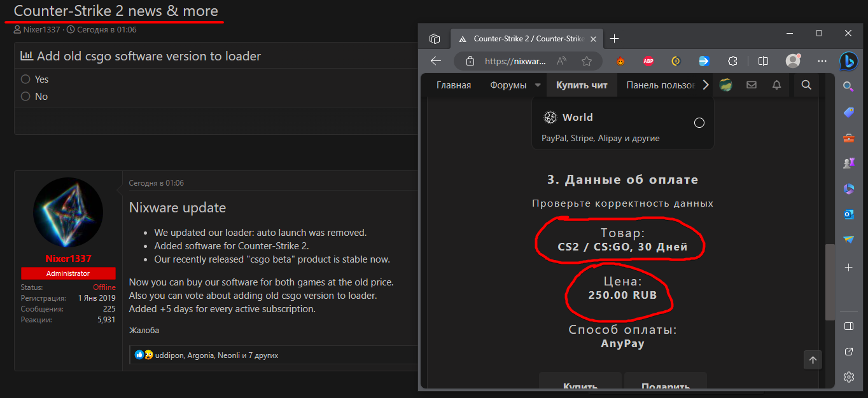Open the yellow circular extension icon

coord(676,61)
